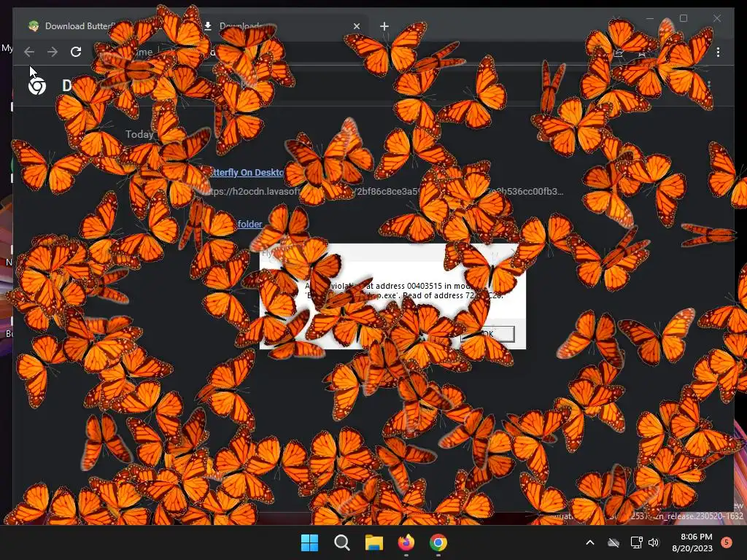
Task: Reload the Downloads page
Action: (76, 52)
